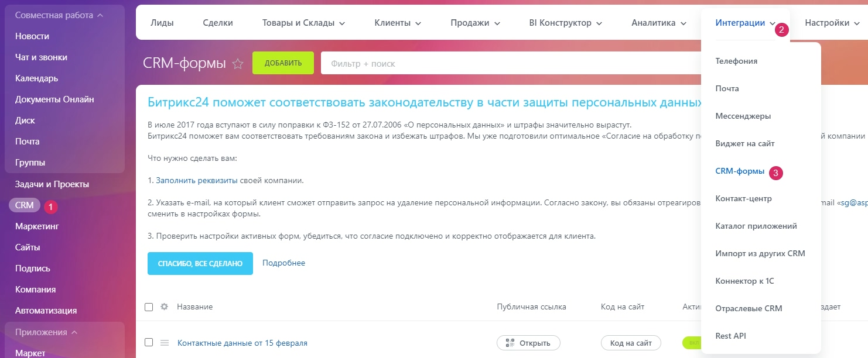Select all forms header checkbox
This screenshot has width=868, height=358.
tap(149, 307)
